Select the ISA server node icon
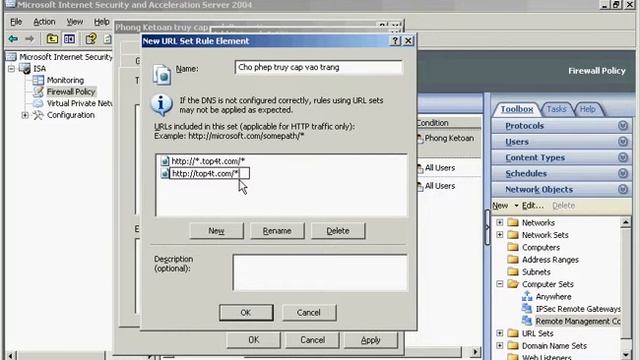The image size is (640, 360). coord(25,69)
